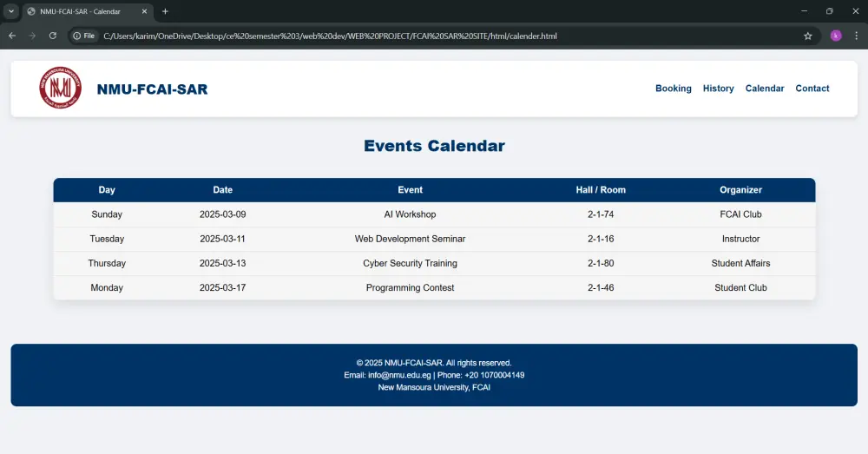Open the Calendar nav link
The width and height of the screenshot is (868, 454).
(765, 89)
